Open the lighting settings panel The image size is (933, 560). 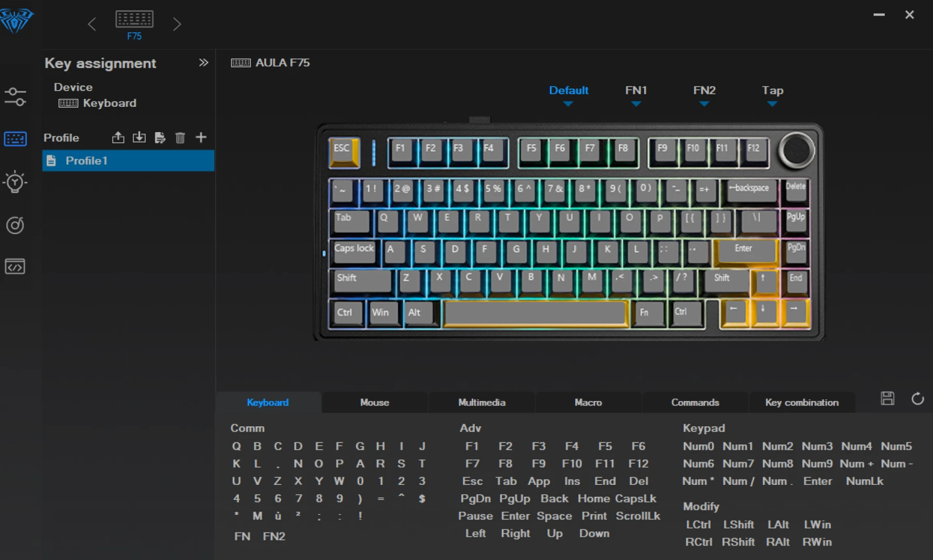[16, 182]
